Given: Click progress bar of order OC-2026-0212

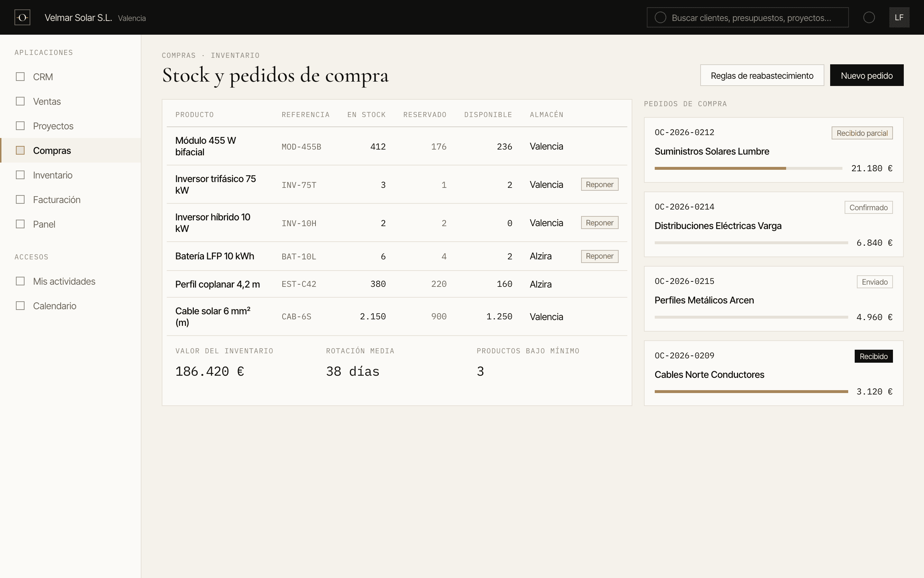Looking at the screenshot, I should click(x=748, y=168).
